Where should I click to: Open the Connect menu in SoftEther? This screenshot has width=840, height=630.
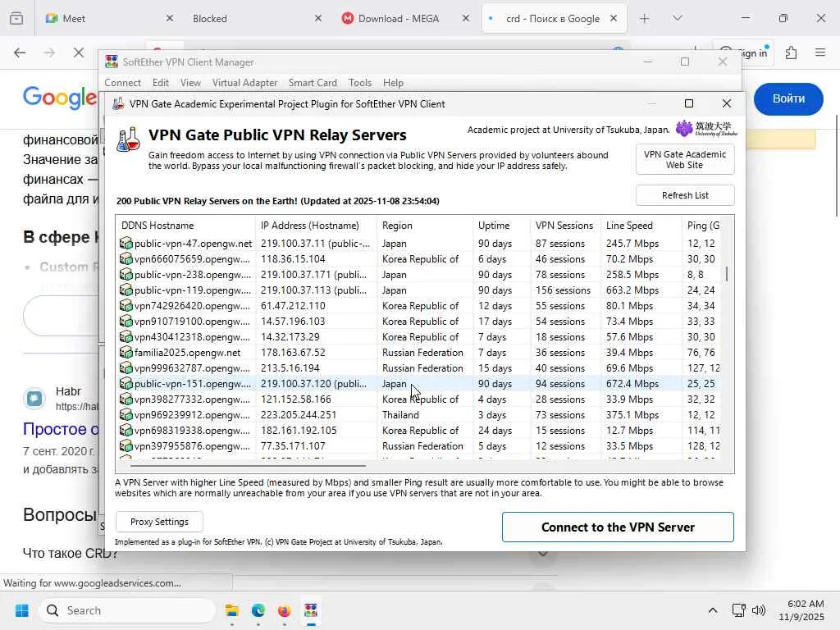123,83
